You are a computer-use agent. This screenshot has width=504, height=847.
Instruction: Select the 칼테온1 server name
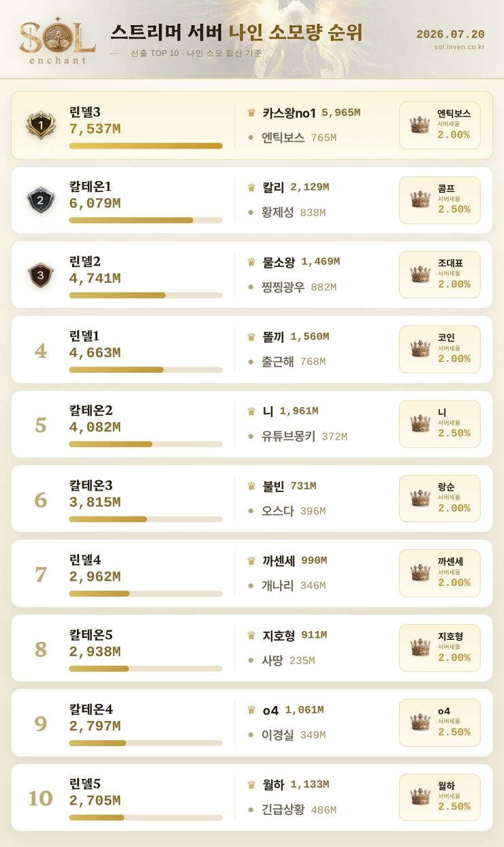pyautogui.click(x=90, y=187)
